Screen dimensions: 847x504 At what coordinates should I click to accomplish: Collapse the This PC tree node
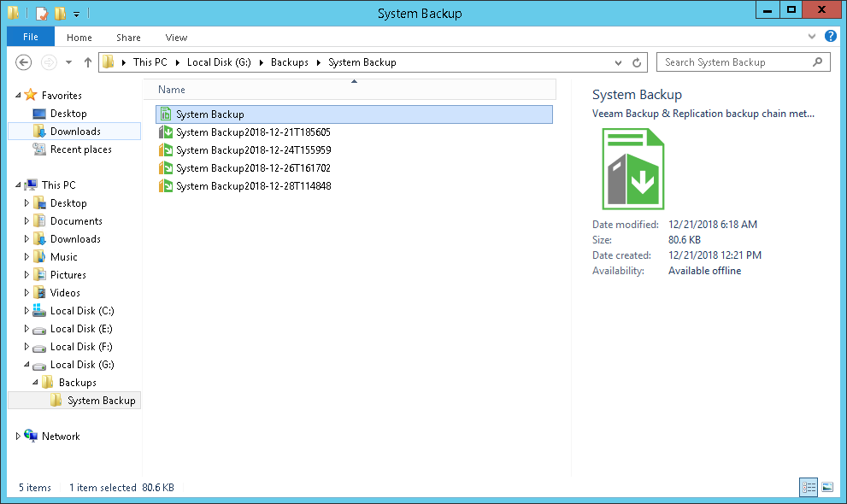click(18, 185)
